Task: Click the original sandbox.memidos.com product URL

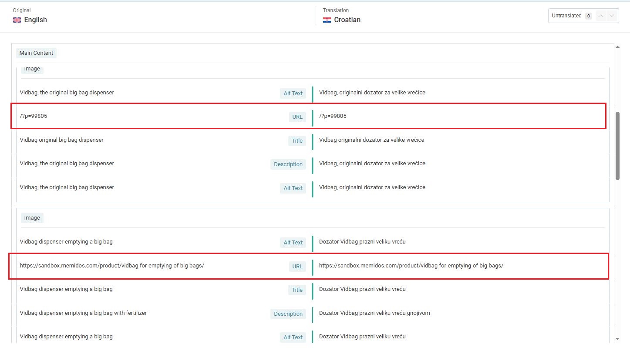Action: (x=112, y=266)
